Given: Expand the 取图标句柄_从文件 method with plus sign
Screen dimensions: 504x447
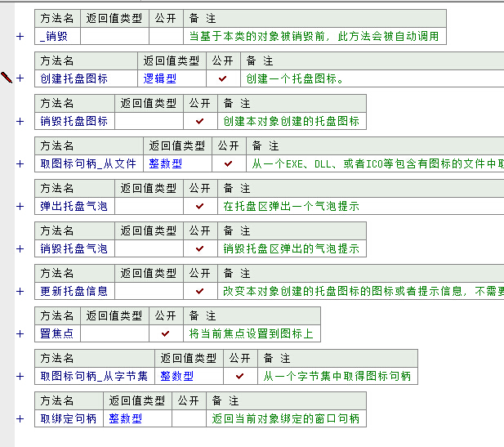Looking at the screenshot, I should pyautogui.click(x=20, y=163).
